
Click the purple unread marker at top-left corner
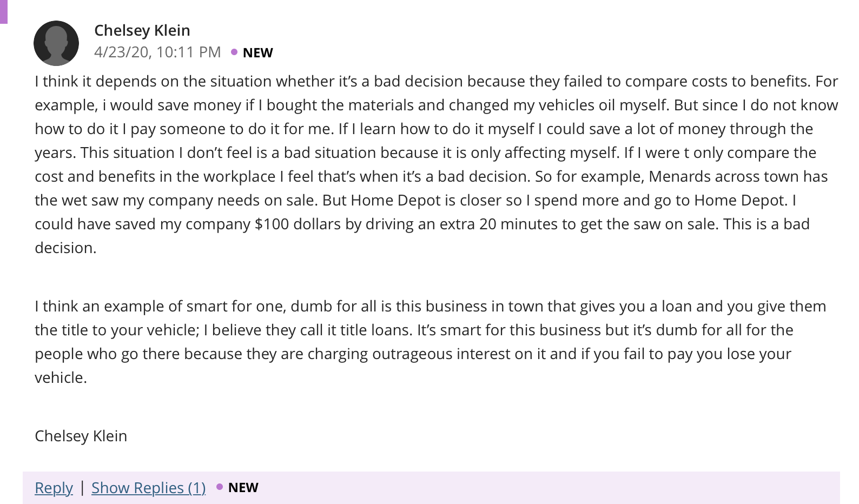tap(3, 11)
